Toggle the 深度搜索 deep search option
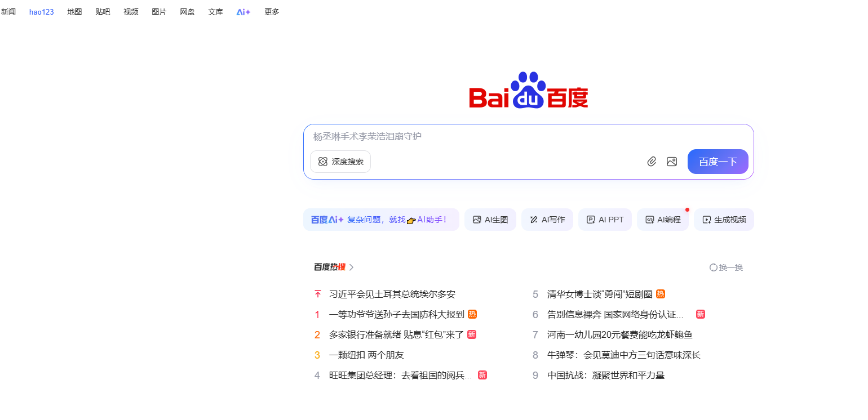868x420 pixels. (340, 162)
